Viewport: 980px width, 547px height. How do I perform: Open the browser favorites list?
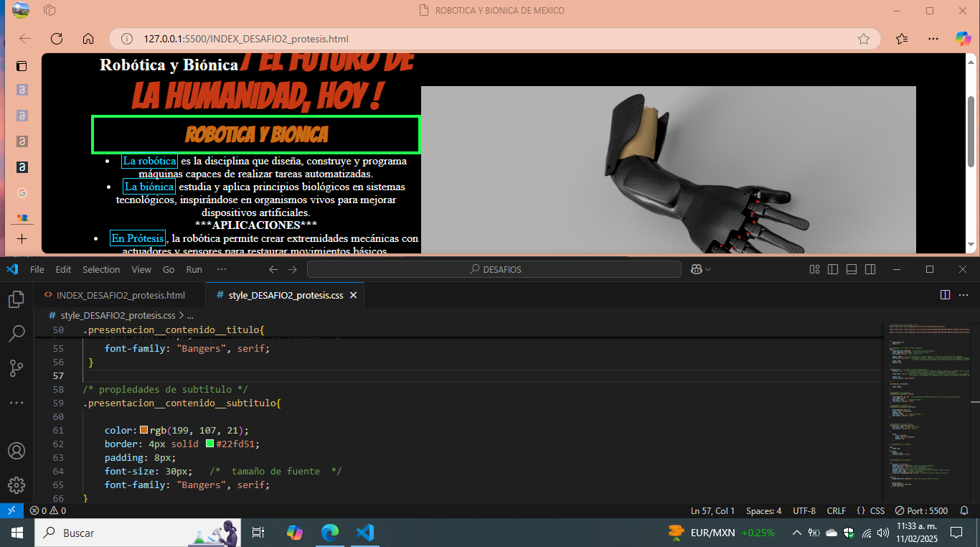(x=902, y=39)
